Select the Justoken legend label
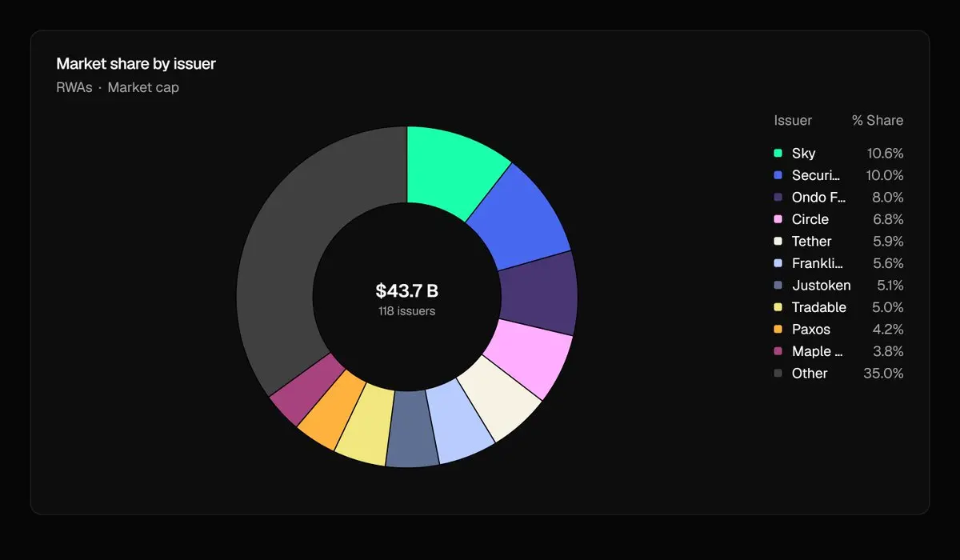The width and height of the screenshot is (960, 560). [x=822, y=286]
